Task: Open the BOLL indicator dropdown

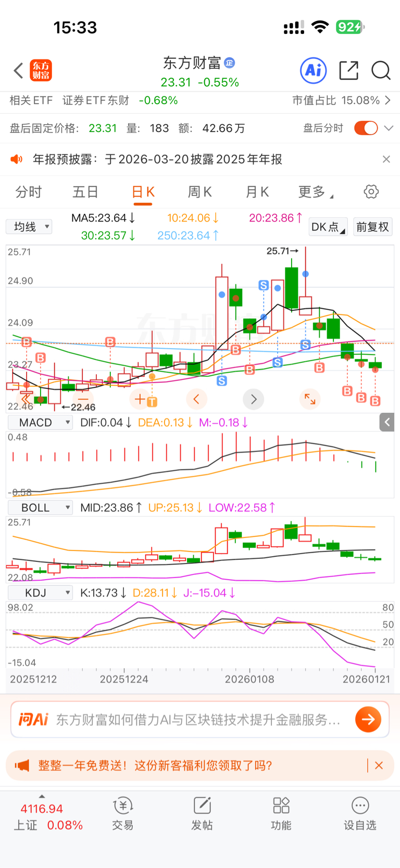Action: 40,508
